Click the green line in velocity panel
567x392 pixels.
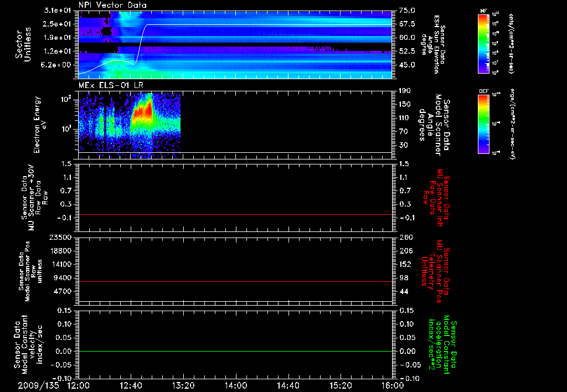pos(235,351)
